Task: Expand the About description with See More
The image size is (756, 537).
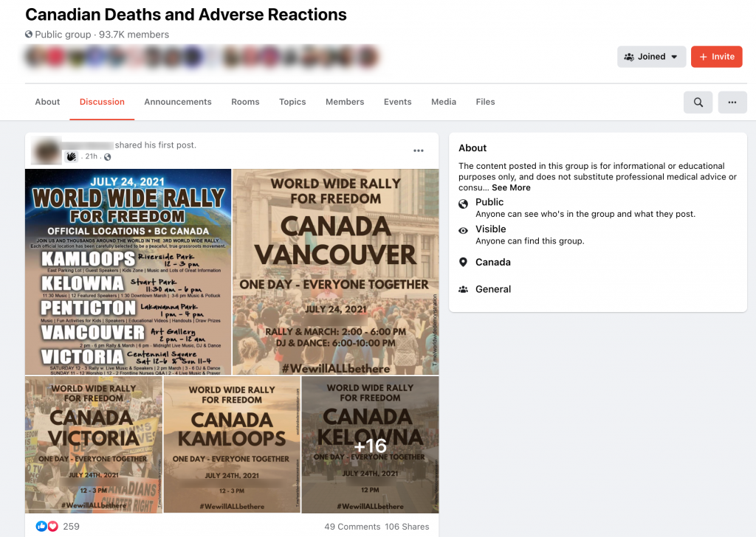Action: [511, 187]
